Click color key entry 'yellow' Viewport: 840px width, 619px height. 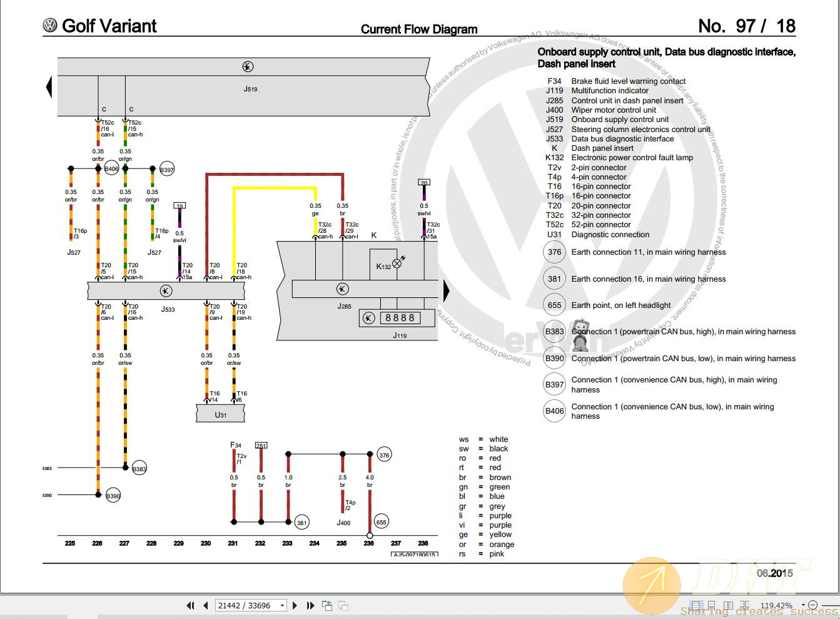(500, 535)
